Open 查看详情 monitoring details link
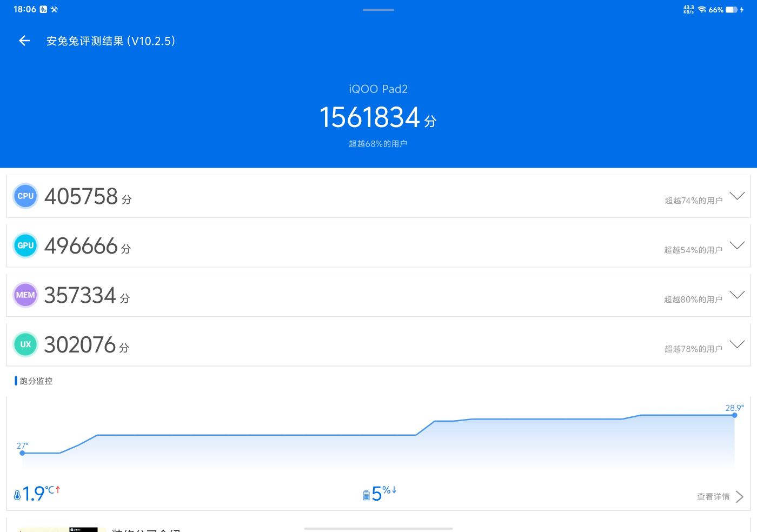Viewport: 757px width, 532px height. [713, 496]
